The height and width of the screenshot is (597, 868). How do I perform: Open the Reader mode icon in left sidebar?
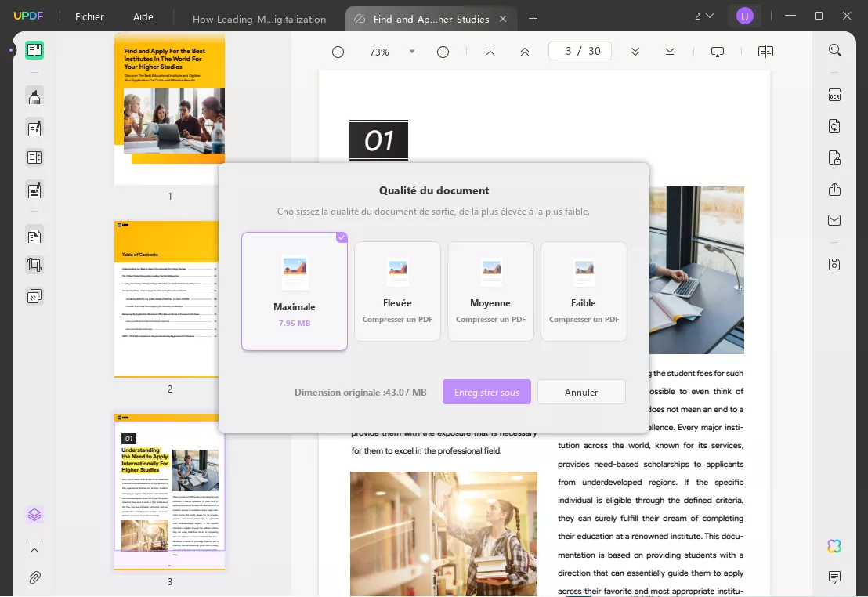tap(34, 50)
